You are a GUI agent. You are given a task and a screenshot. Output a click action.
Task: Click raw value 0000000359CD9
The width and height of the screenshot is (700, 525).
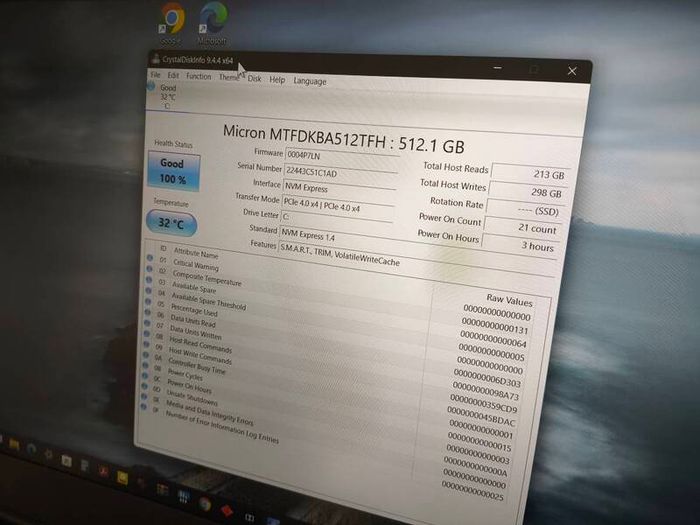point(483,403)
